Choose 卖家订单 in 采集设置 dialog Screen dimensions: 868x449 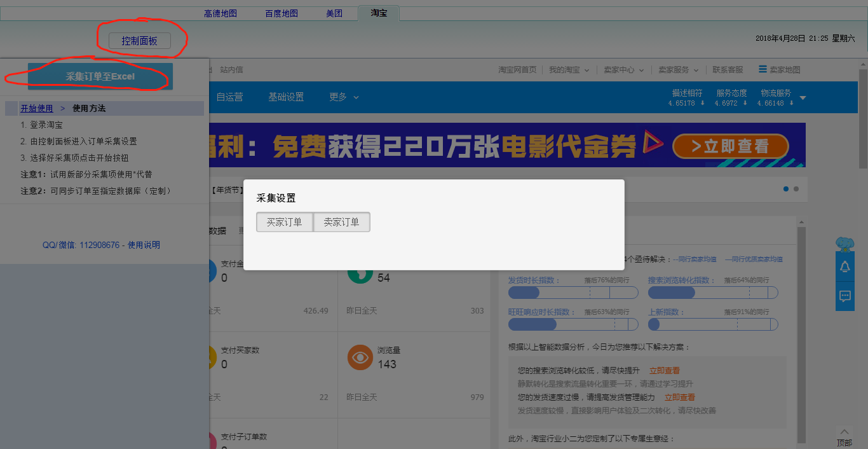[x=341, y=222]
